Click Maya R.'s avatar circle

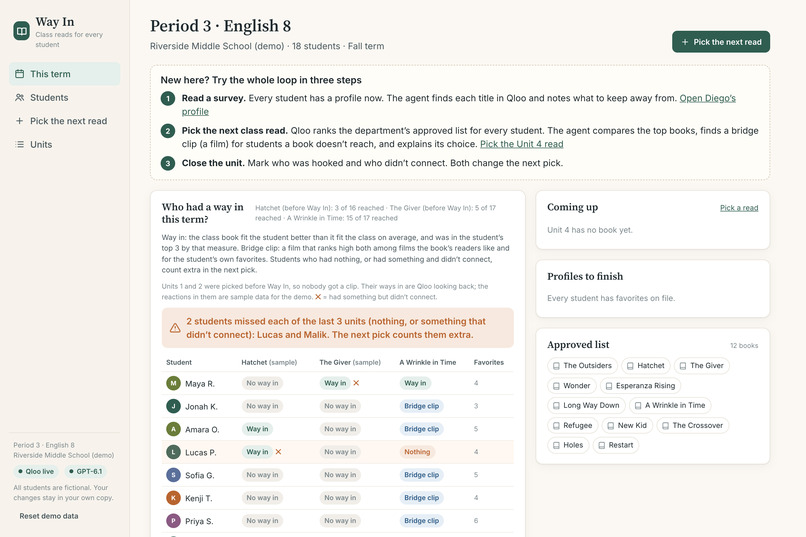coord(173,383)
